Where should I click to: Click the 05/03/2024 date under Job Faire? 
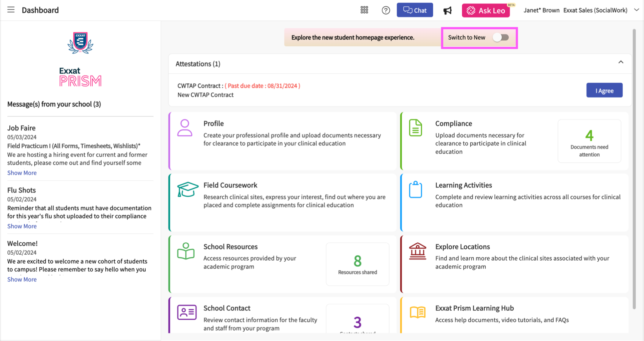(22, 137)
